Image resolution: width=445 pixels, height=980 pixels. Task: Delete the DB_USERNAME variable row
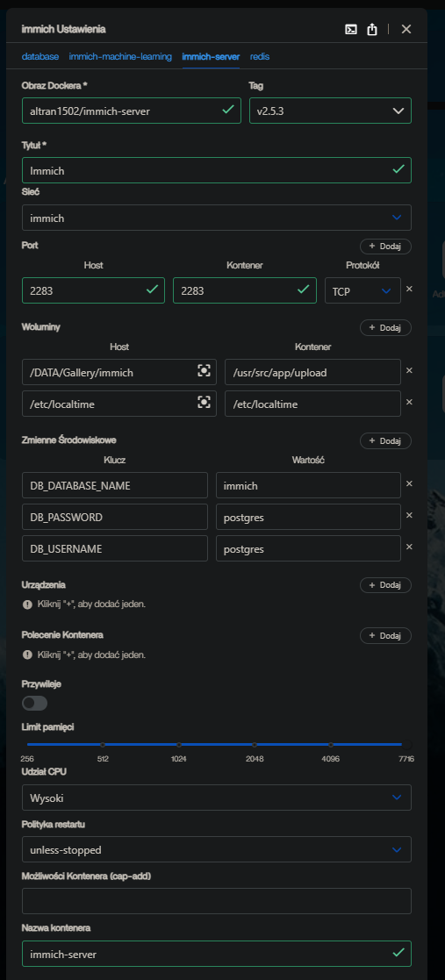[x=409, y=547]
